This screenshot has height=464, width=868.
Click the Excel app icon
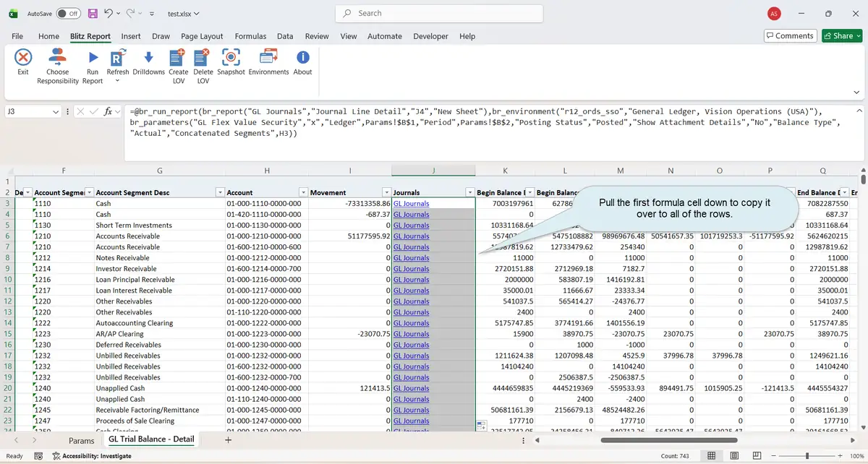click(13, 13)
